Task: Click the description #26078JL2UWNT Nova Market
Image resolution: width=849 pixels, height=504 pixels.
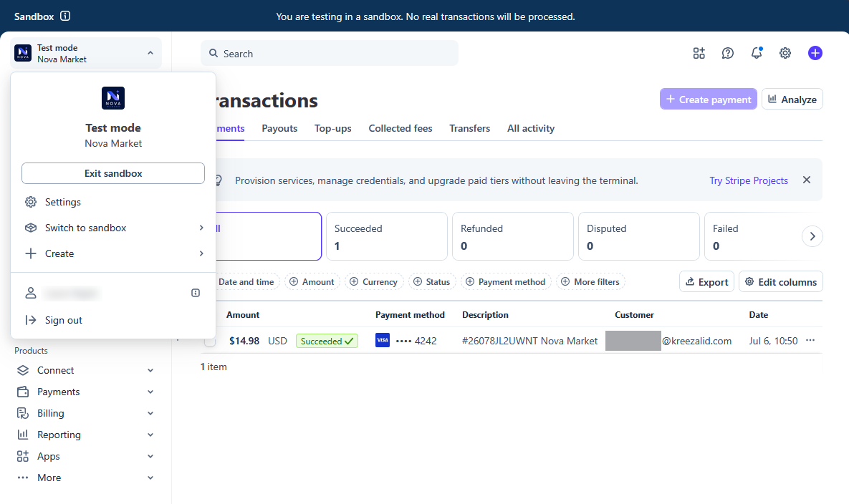Action: click(x=529, y=341)
